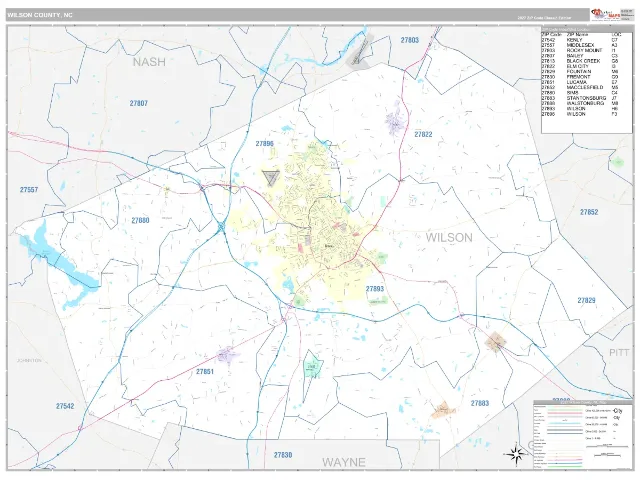Click the MarketMaps logo in the header
640x480 pixels.
pyautogui.click(x=605, y=15)
